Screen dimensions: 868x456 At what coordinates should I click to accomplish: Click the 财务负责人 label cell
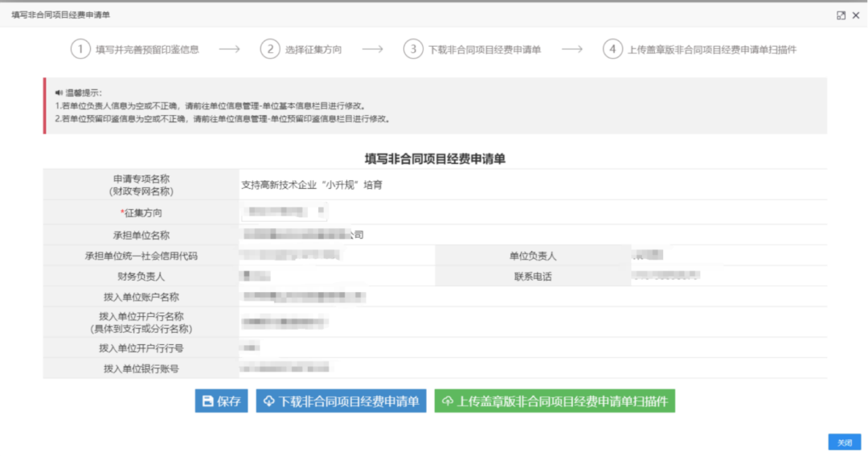(141, 277)
